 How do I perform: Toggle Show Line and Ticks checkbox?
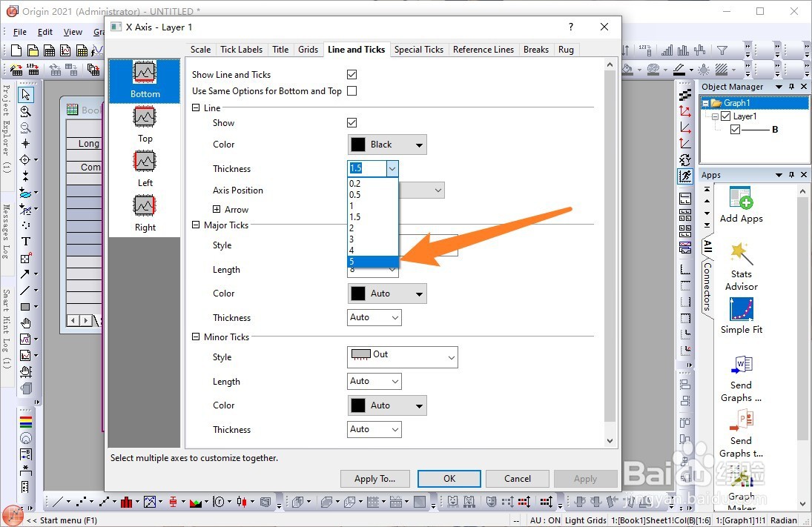(x=351, y=75)
